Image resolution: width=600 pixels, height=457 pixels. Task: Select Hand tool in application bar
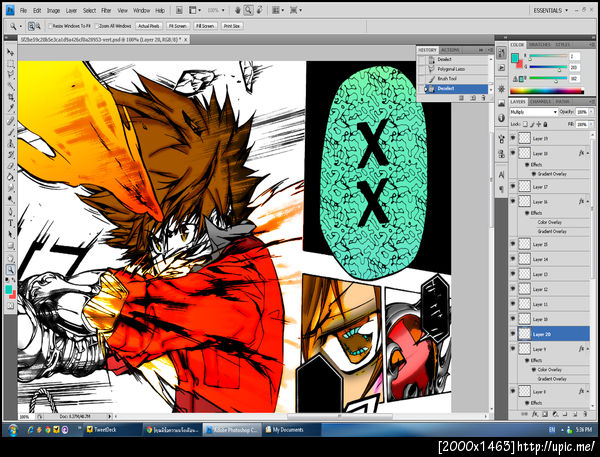tap(238, 10)
